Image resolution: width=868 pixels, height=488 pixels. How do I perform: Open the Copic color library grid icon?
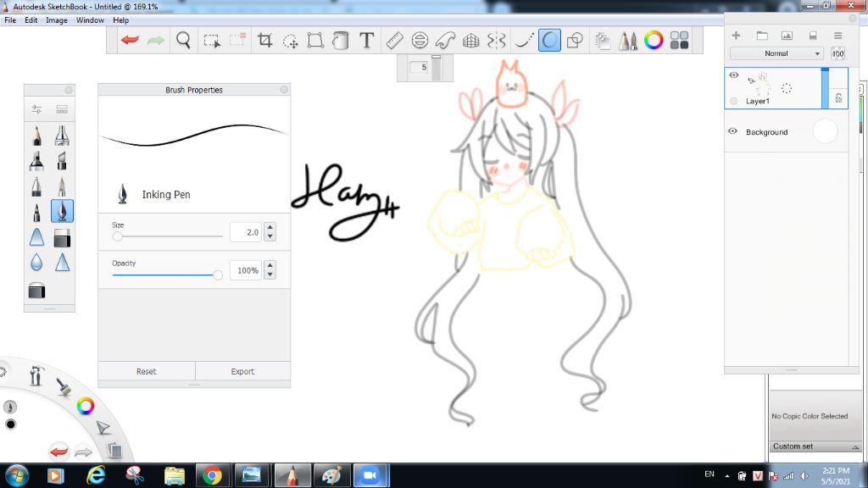679,40
